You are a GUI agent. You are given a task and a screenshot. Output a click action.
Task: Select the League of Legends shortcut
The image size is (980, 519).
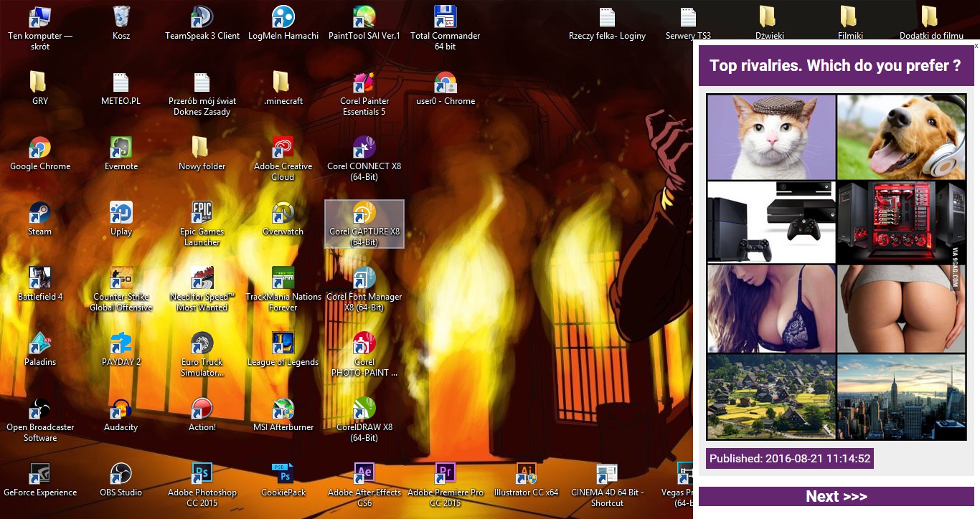pos(283,344)
